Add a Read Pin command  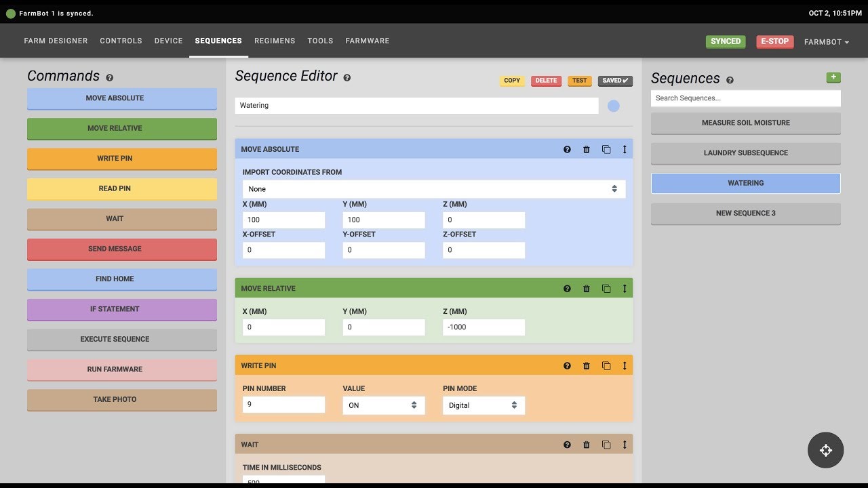[122, 188]
